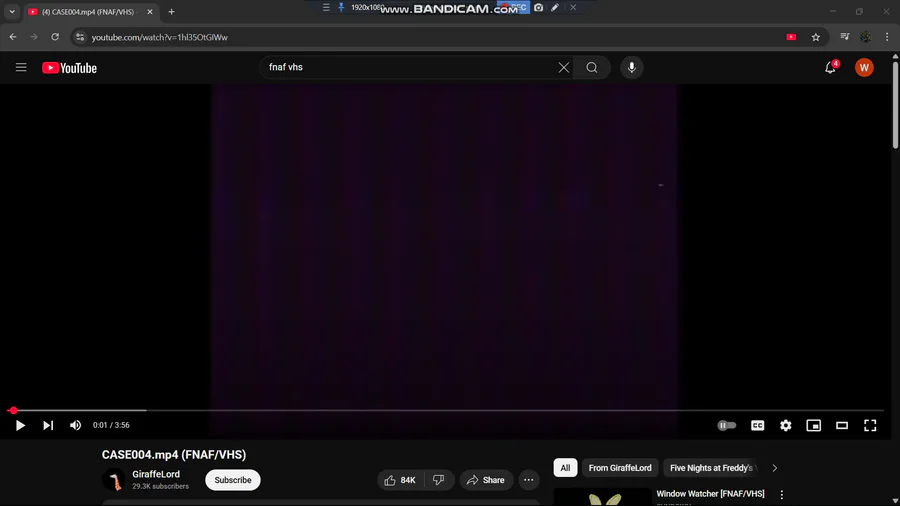The width and height of the screenshot is (900, 506).
Task: Bookmark this page with the star
Action: 816,37
